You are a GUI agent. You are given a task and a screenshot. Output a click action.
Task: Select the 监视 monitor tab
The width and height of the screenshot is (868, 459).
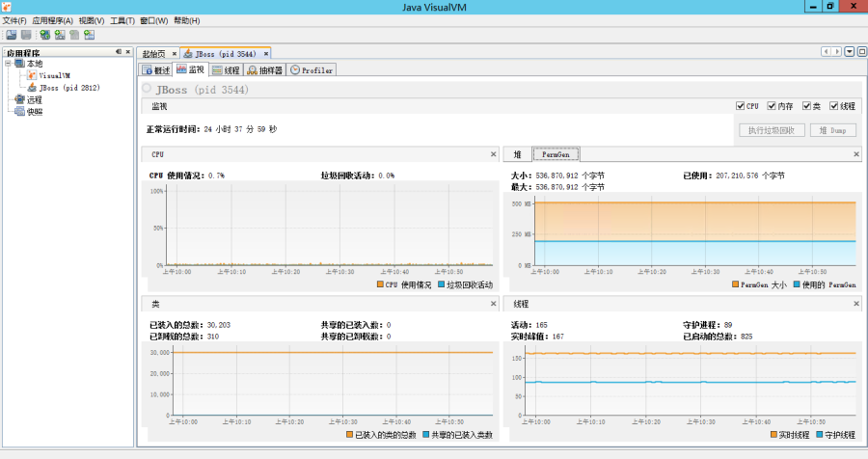[x=190, y=69]
